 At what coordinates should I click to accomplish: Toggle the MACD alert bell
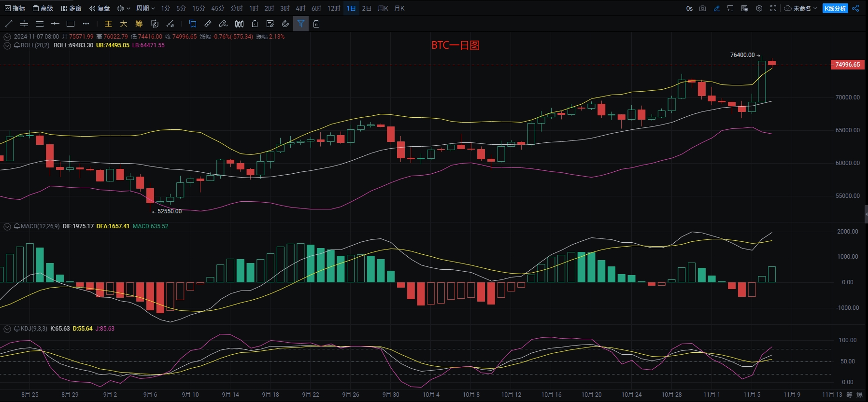(x=17, y=226)
